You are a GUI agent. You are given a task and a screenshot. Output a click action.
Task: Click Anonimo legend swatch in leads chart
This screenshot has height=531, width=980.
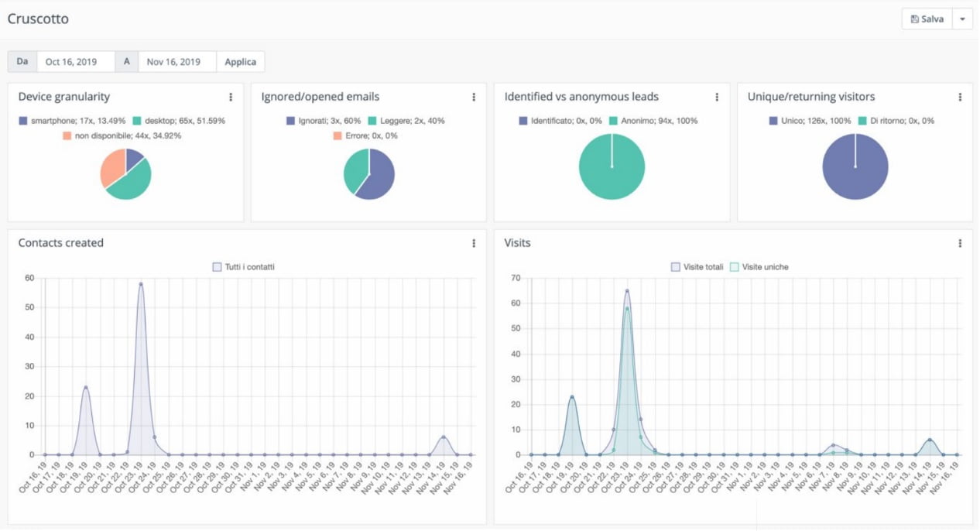coord(614,121)
